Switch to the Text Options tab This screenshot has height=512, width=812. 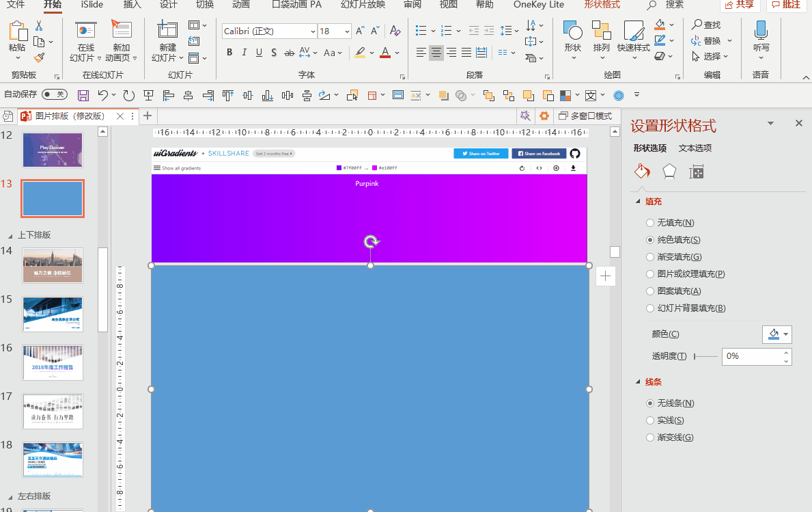(x=695, y=148)
